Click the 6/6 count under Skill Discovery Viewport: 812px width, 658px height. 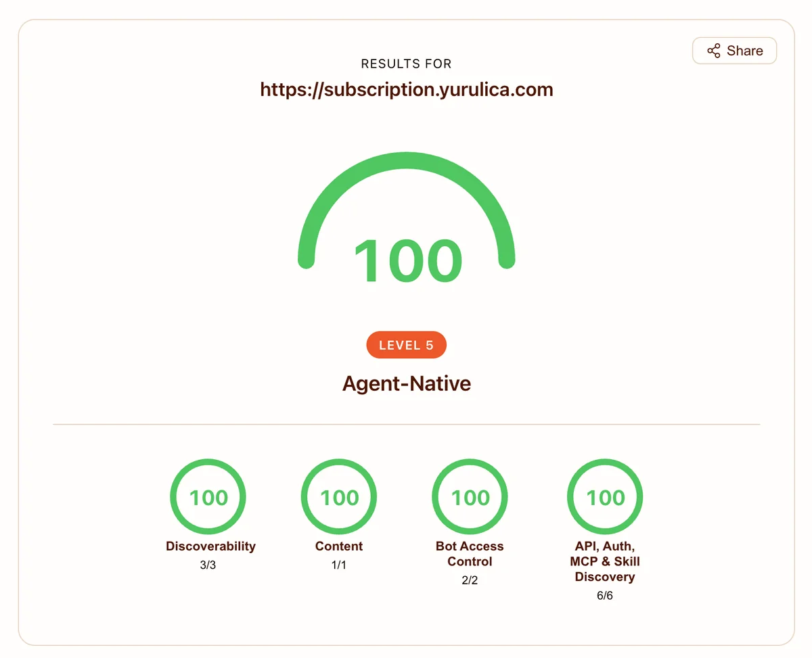pos(604,596)
